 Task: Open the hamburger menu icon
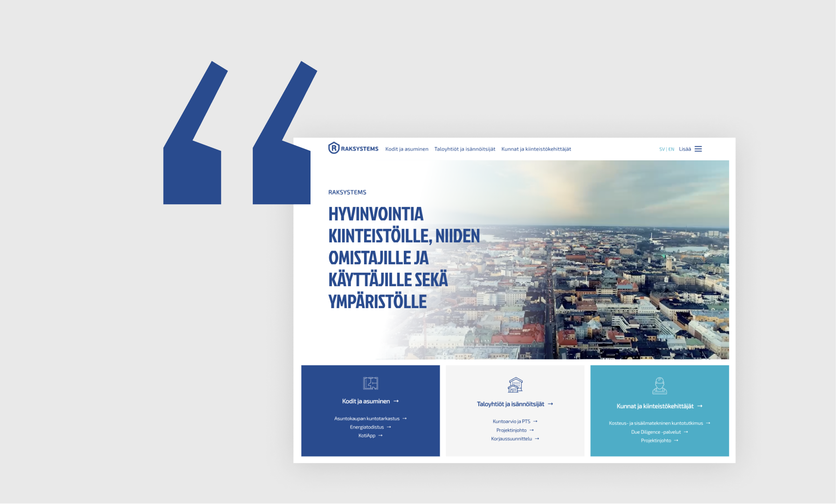tap(698, 149)
